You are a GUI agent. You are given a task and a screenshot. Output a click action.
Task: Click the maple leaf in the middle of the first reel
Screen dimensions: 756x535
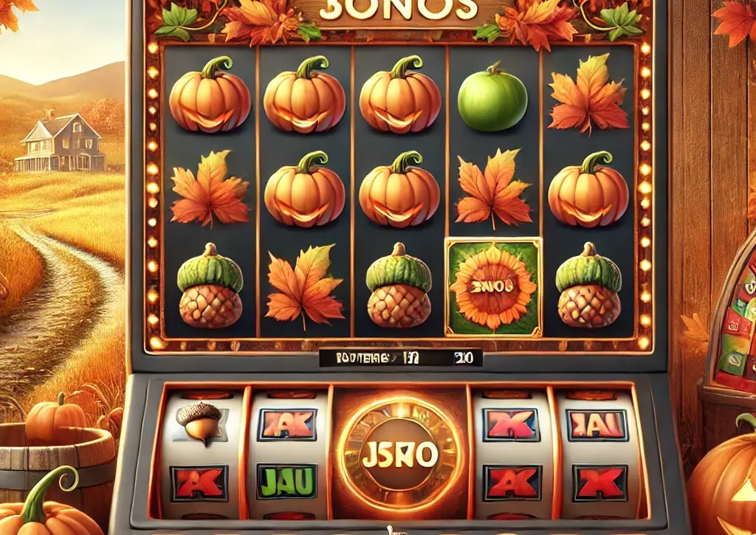[210, 188]
